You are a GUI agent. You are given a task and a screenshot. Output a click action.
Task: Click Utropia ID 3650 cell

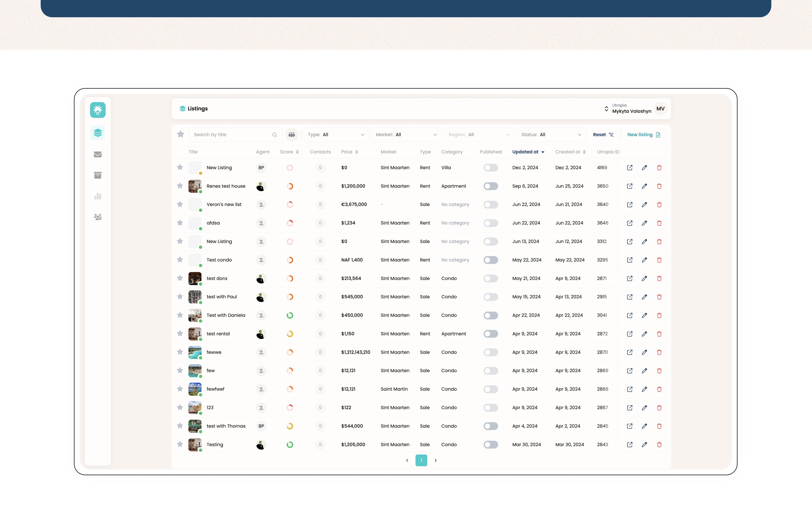pyautogui.click(x=602, y=186)
